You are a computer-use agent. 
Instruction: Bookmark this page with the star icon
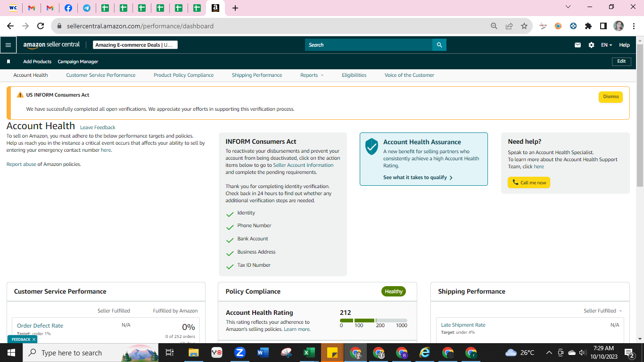[524, 26]
